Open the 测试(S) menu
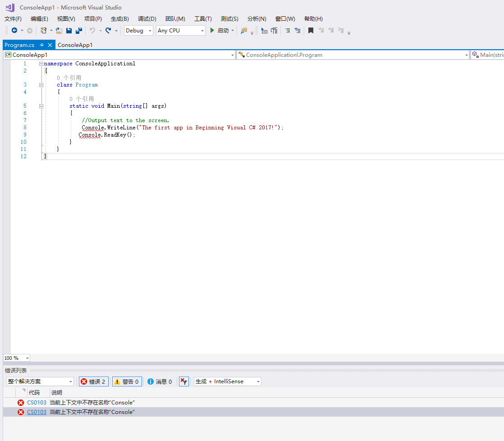 coord(229,19)
